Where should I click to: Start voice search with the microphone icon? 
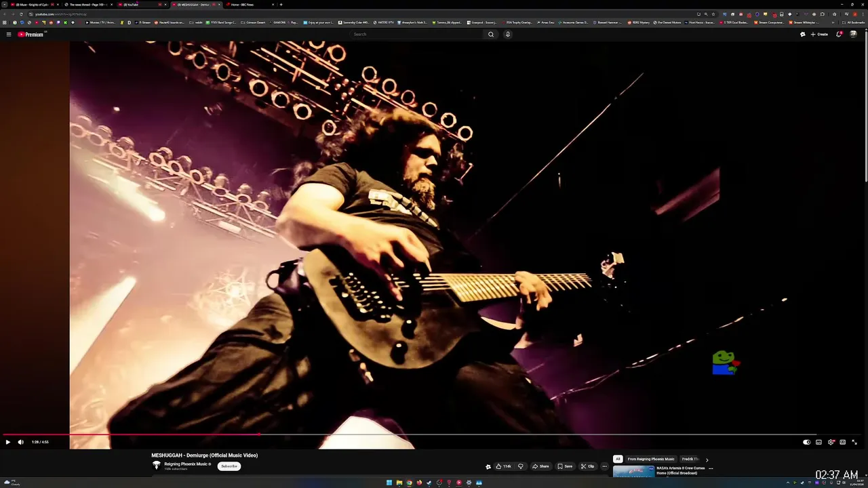click(x=507, y=34)
